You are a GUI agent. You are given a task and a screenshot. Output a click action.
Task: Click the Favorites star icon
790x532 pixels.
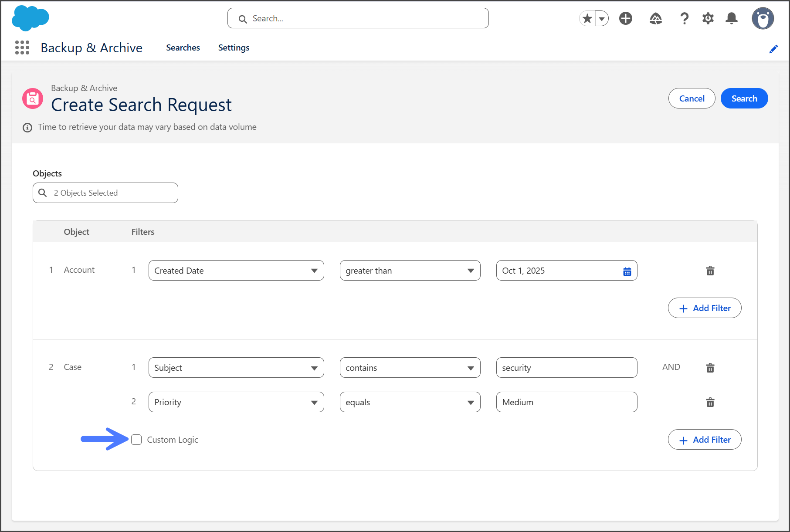587,18
